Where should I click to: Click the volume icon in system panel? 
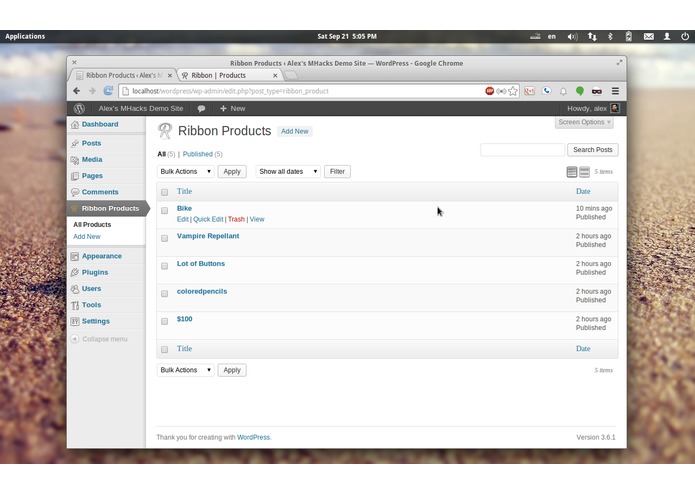click(x=572, y=36)
